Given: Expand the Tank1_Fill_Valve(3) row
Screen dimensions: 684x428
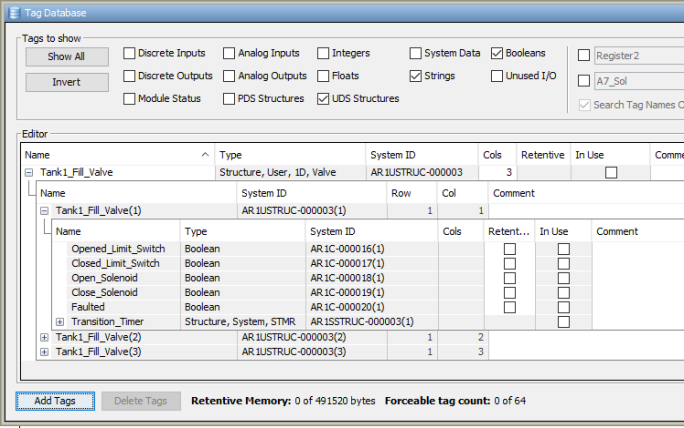Looking at the screenshot, I should [x=44, y=352].
